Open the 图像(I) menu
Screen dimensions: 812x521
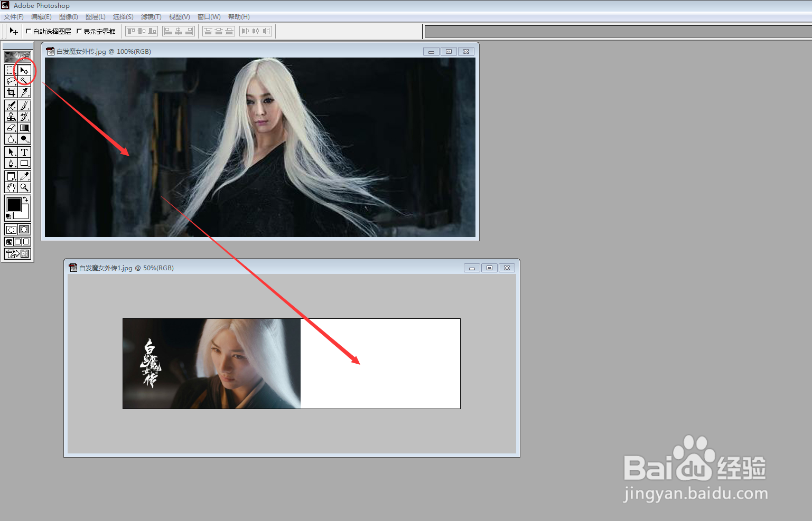pyautogui.click(x=69, y=17)
